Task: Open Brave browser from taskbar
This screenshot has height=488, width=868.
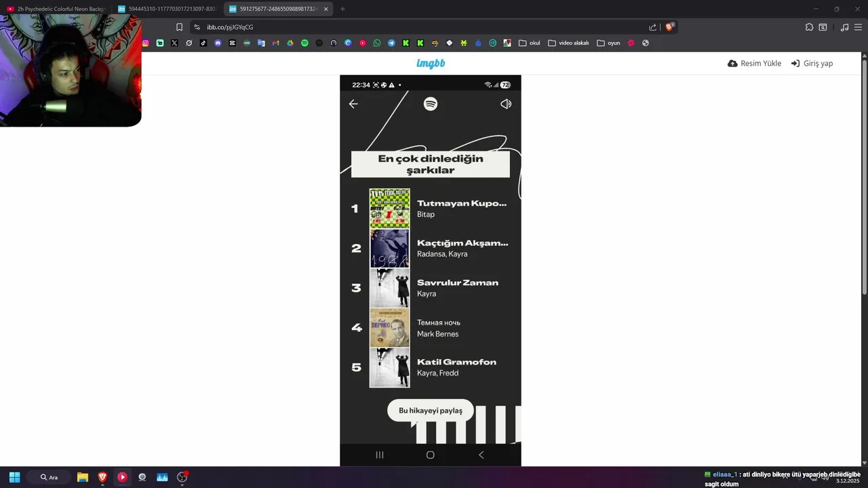Action: (102, 477)
